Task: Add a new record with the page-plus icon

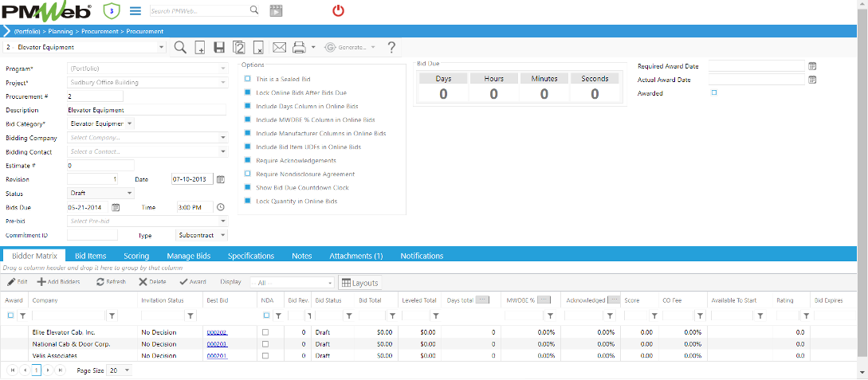Action: (x=200, y=48)
